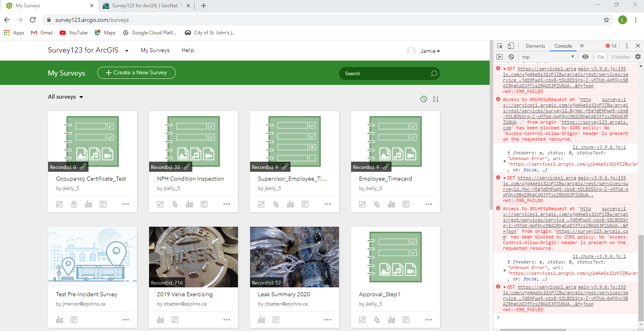Open data table for Approval_Step1
Screen dimensions: 644x331
pos(406,320)
